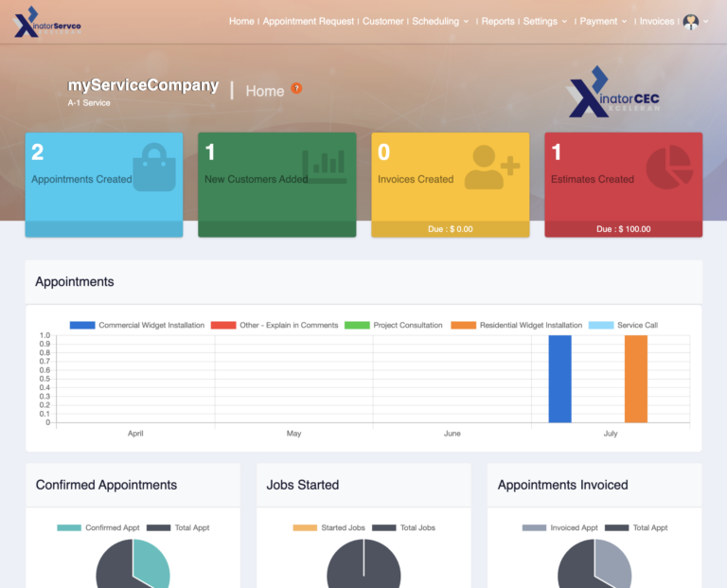Click the teal Confirmed Appointments pie slice
Screen dimensions: 727x588
click(151, 563)
